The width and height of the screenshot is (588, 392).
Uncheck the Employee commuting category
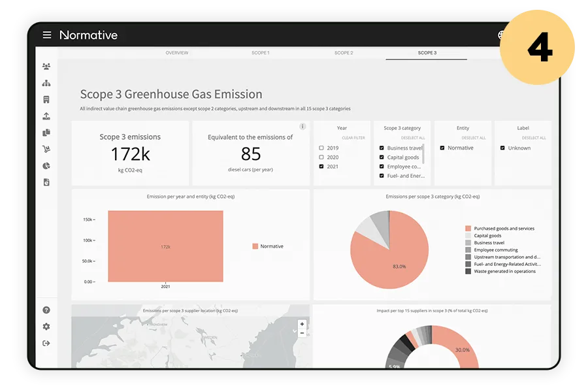point(382,166)
